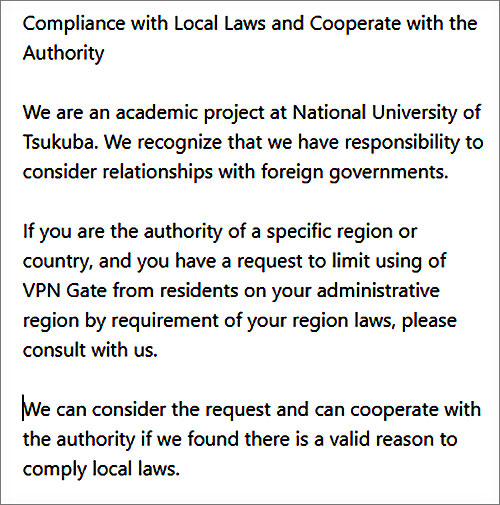The image size is (500, 505).
Task: Click the heading word "Compliance"
Action: pyautogui.click(x=74, y=24)
